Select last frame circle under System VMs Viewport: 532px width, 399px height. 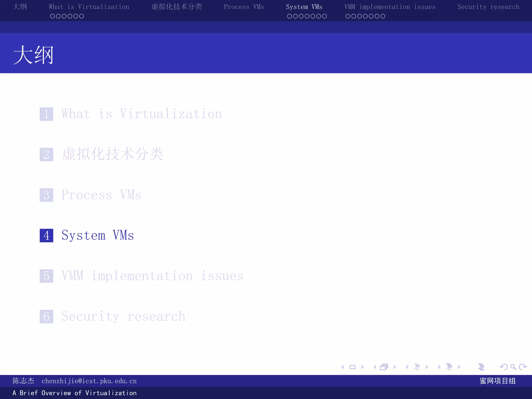click(324, 16)
